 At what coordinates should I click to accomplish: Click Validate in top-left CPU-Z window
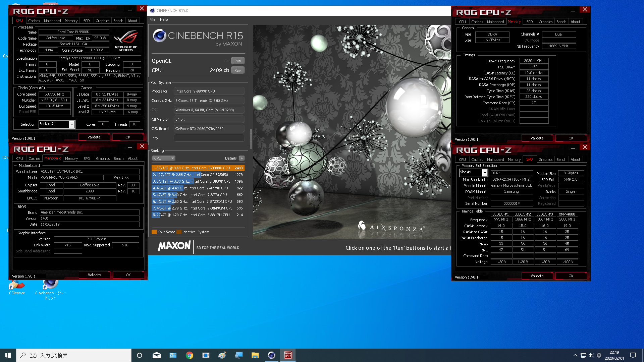click(94, 137)
